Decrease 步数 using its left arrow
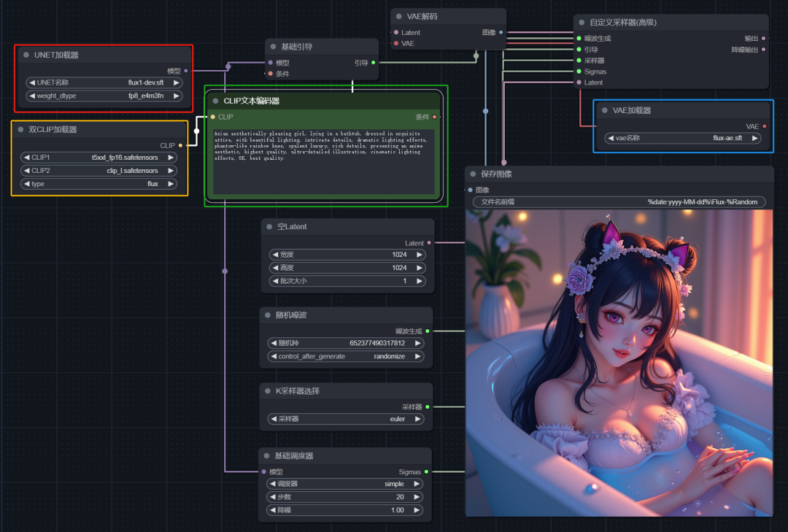This screenshot has height=532, width=788. click(x=274, y=496)
